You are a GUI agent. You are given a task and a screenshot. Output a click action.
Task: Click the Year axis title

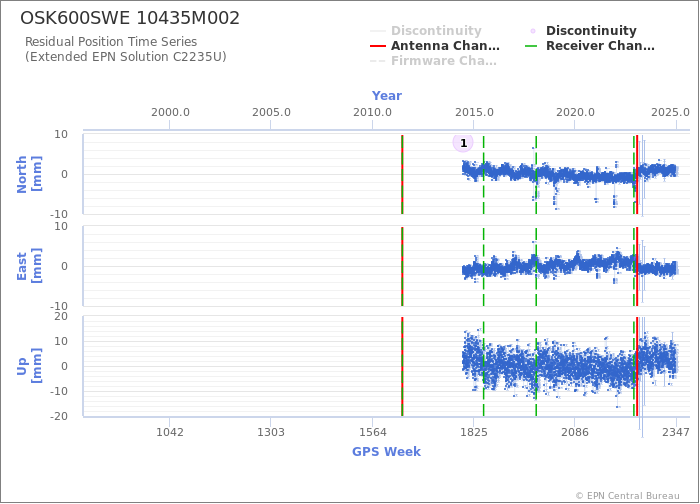pyautogui.click(x=387, y=96)
